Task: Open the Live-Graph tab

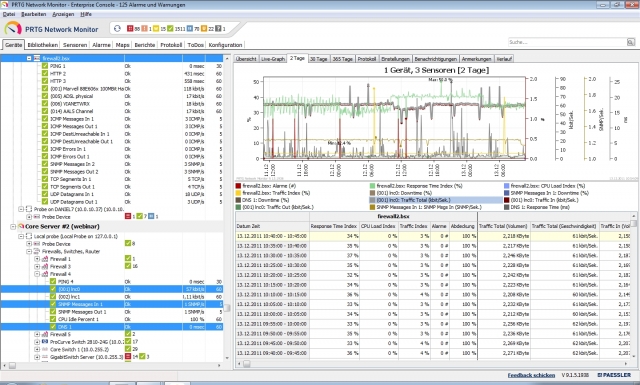Action: pos(273,59)
